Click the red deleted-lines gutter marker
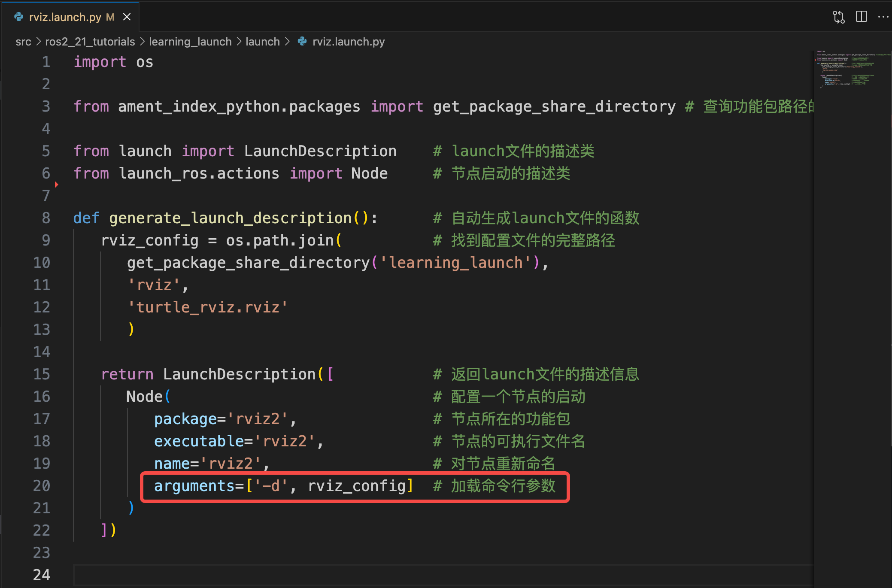This screenshot has width=892, height=588. click(56, 185)
